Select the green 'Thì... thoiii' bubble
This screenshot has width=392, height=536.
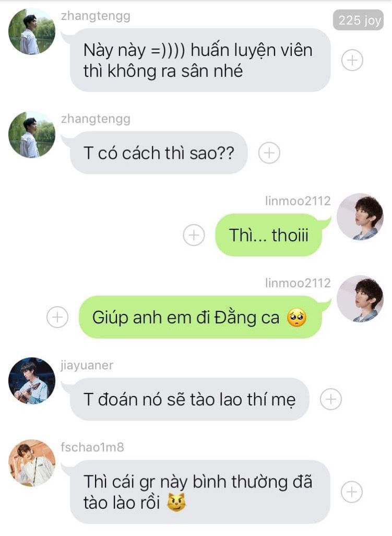tap(268, 235)
